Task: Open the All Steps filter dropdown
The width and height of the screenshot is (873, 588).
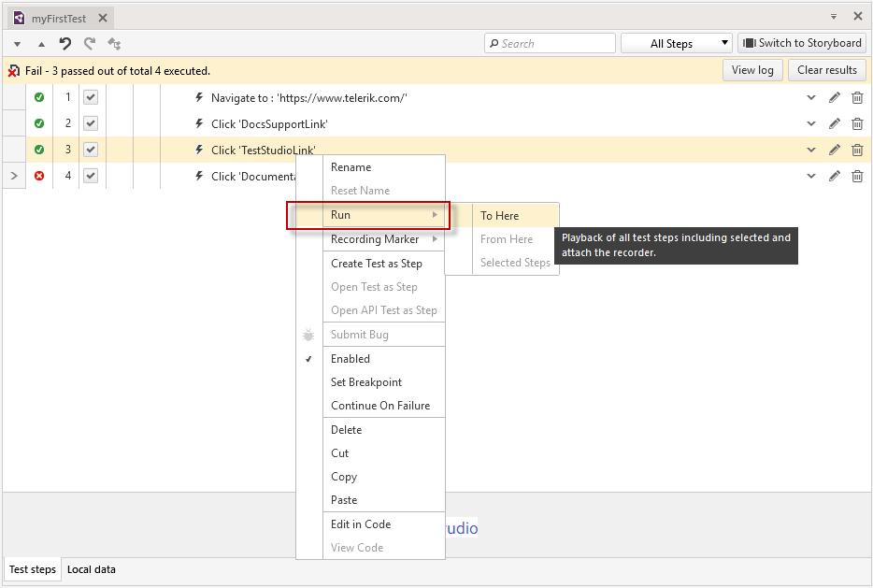Action: (x=677, y=43)
